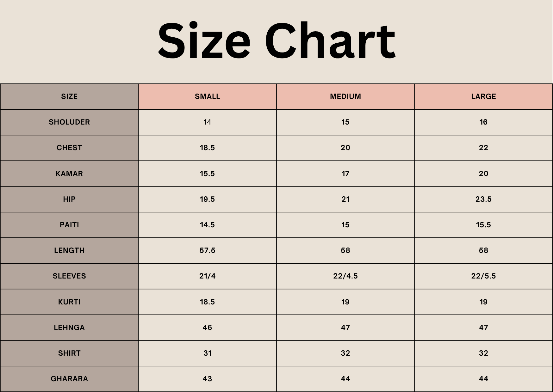Select the SHOLUDER row label
553x392 pixels.
69,122
